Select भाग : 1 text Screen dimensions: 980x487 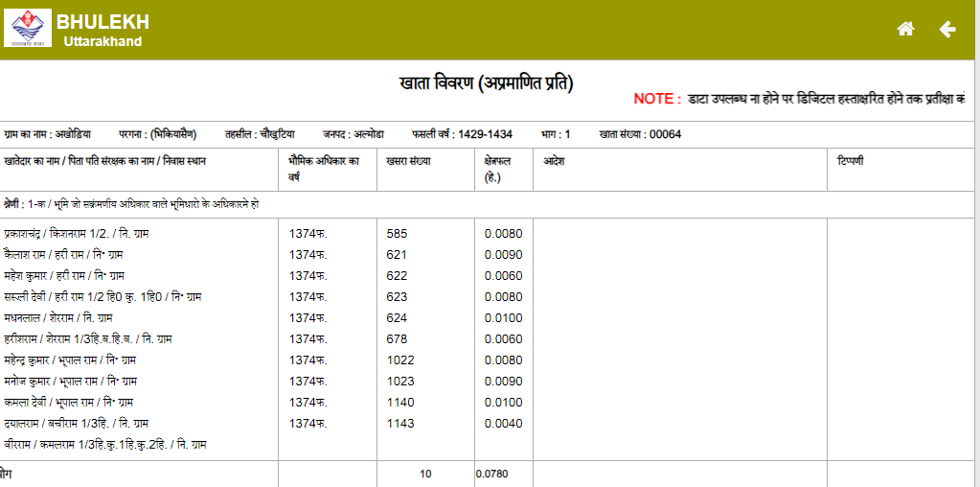pos(556,134)
